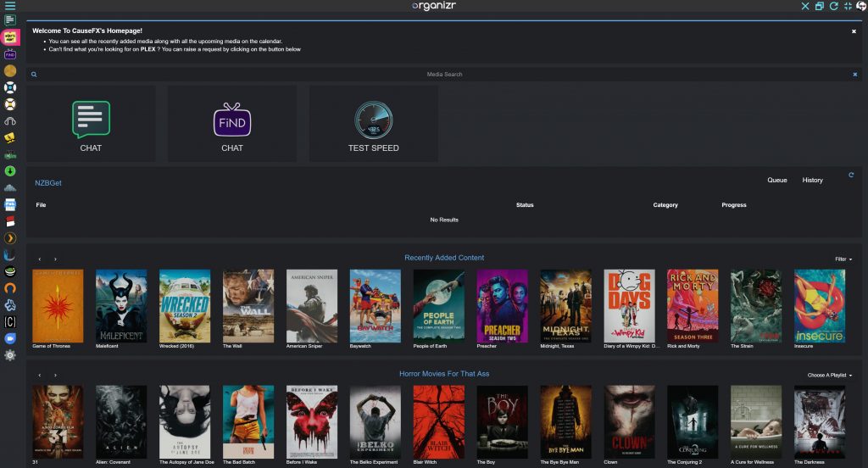Screen dimensions: 868x468
Task: Close current tab with top X icon
Action: (805, 6)
